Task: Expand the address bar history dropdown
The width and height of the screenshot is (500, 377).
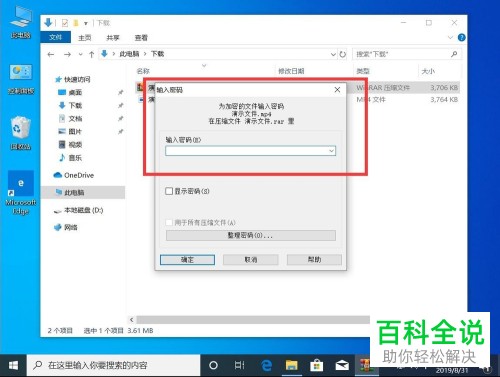Action: [333, 54]
